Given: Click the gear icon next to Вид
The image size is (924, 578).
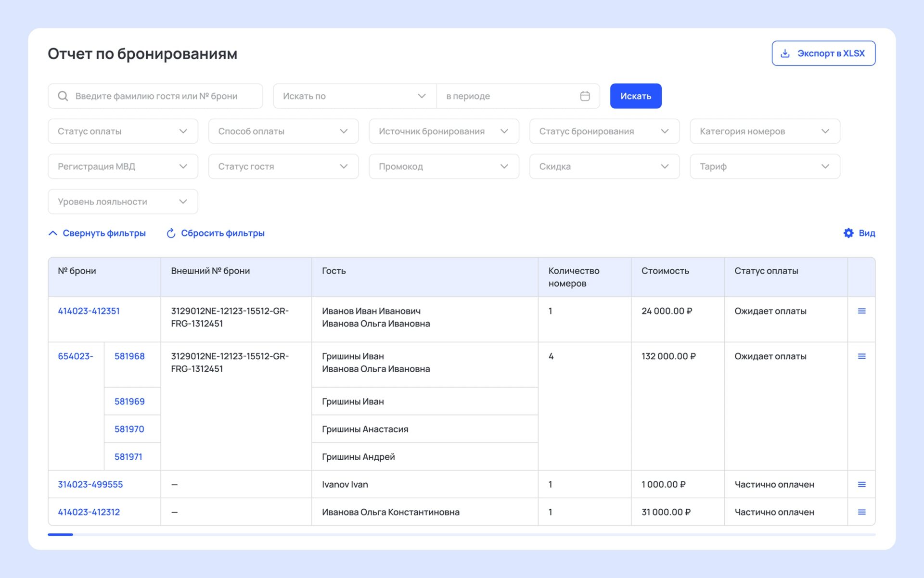Looking at the screenshot, I should tap(848, 233).
